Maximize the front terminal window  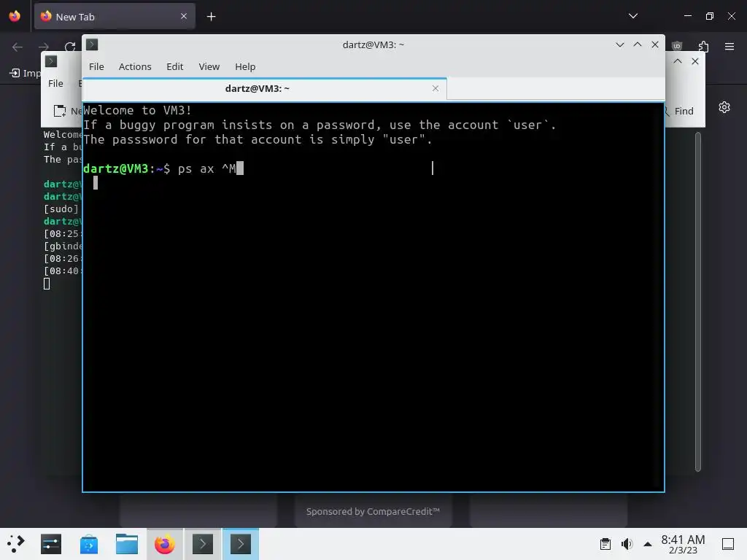tap(638, 44)
